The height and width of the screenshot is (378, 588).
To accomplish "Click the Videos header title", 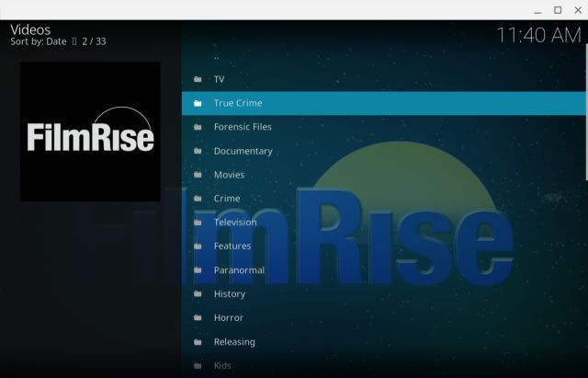I will click(30, 29).
